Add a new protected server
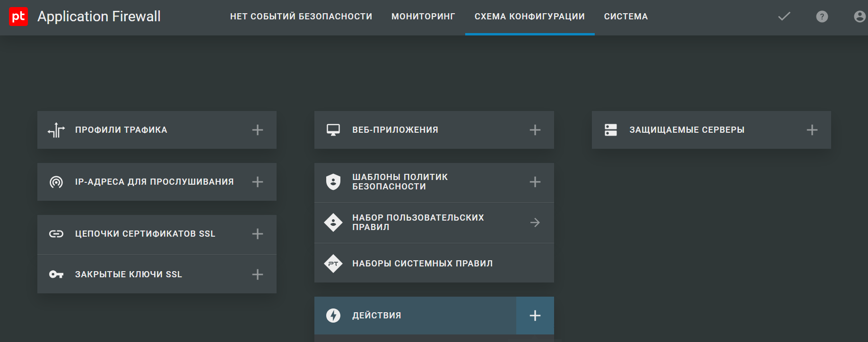Image resolution: width=868 pixels, height=342 pixels. click(x=812, y=130)
